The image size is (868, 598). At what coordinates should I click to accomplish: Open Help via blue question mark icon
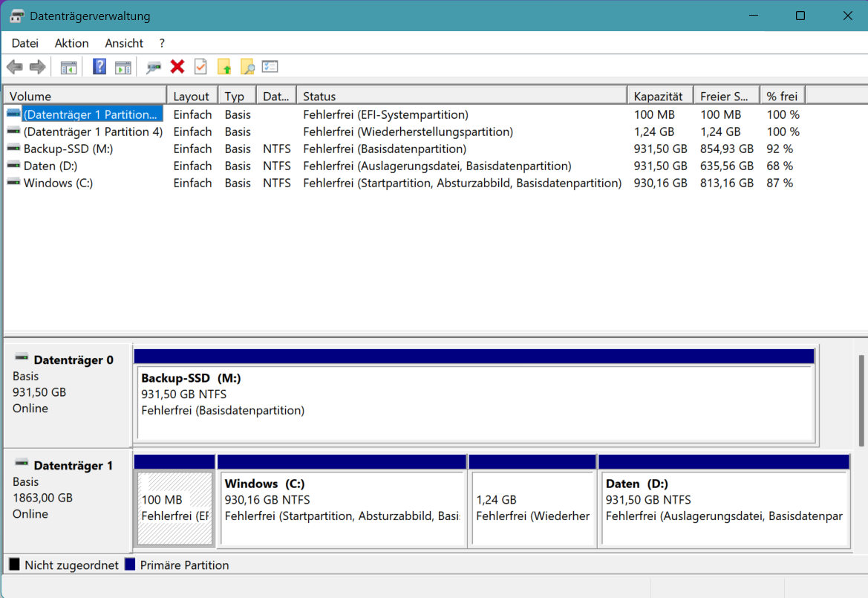(x=99, y=67)
